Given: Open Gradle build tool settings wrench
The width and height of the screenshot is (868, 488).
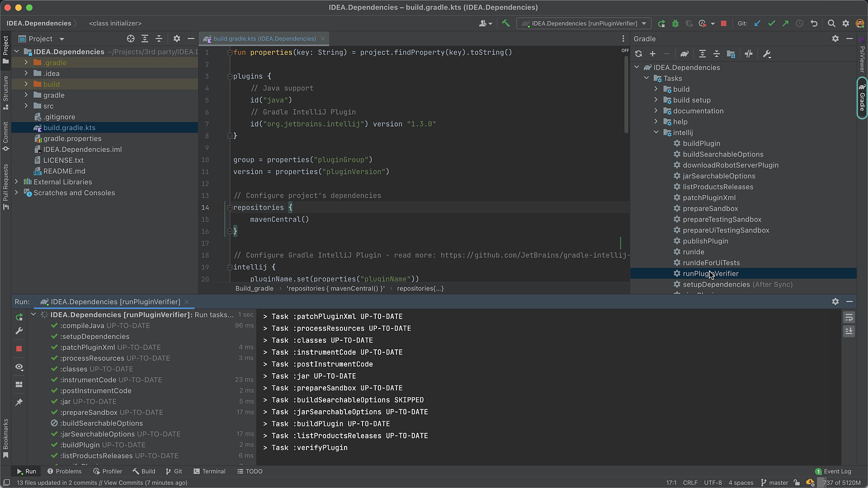Looking at the screenshot, I should pos(767,54).
